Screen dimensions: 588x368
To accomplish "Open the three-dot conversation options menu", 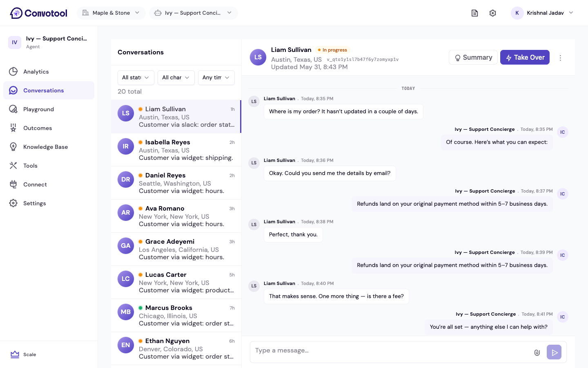I will point(560,58).
